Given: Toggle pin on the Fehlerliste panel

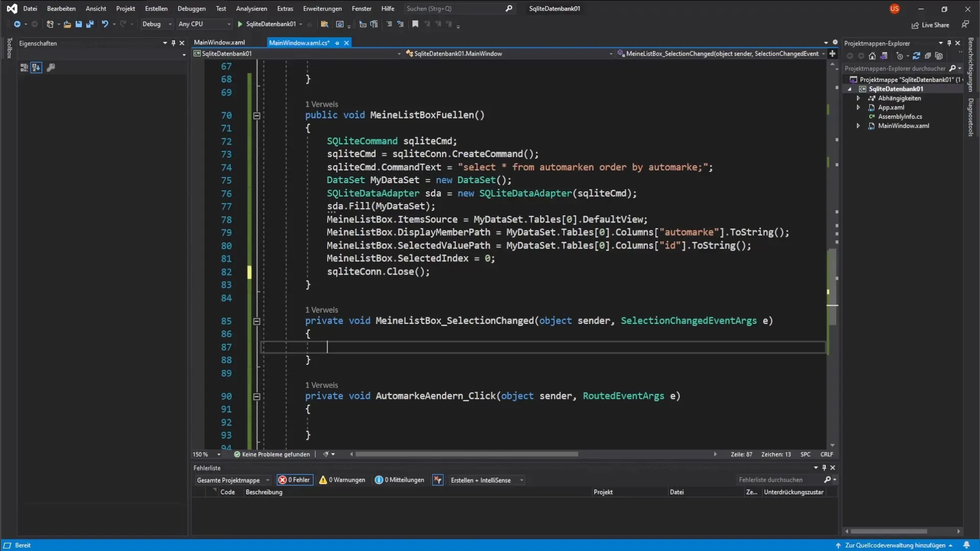Looking at the screenshot, I should coord(824,468).
